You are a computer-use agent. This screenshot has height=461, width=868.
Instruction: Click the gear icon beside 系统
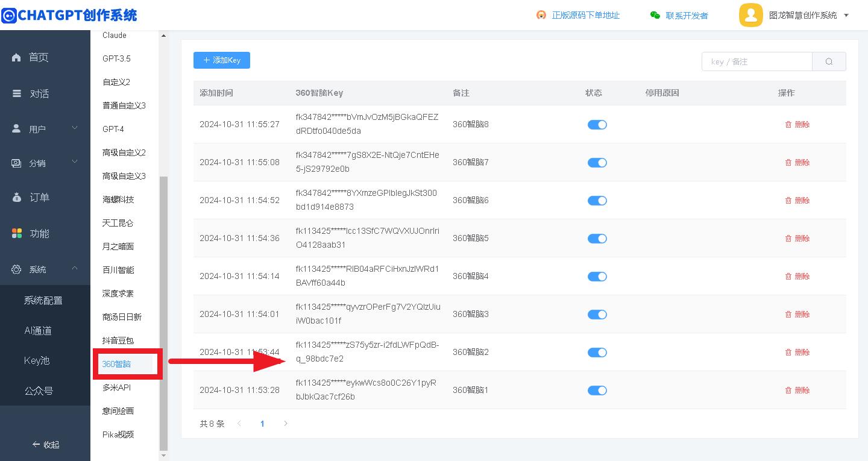(x=17, y=269)
